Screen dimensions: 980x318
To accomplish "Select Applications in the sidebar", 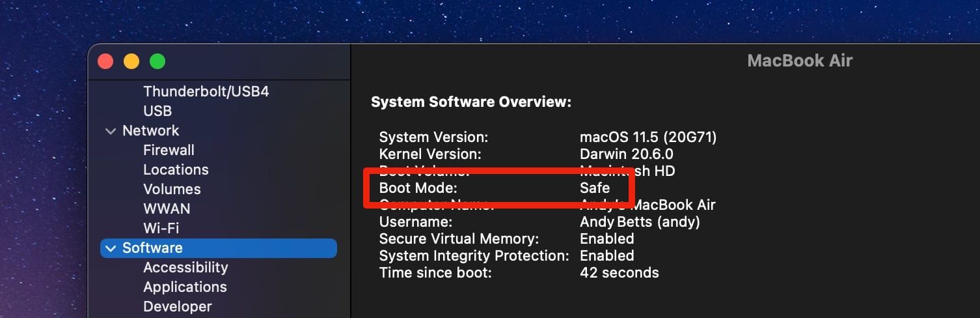I will (x=185, y=287).
